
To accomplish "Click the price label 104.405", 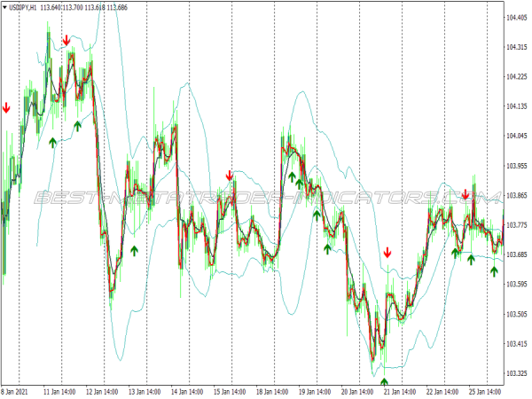I will pyautogui.click(x=517, y=18).
